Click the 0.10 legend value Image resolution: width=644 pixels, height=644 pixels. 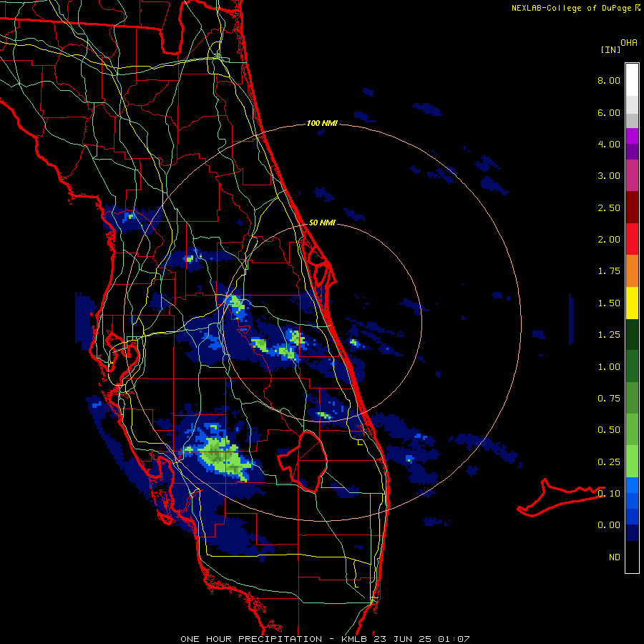[609, 494]
